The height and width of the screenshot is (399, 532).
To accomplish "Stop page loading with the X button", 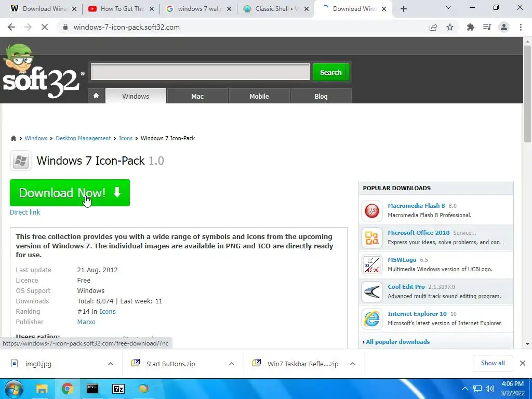I will pyautogui.click(x=45, y=27).
